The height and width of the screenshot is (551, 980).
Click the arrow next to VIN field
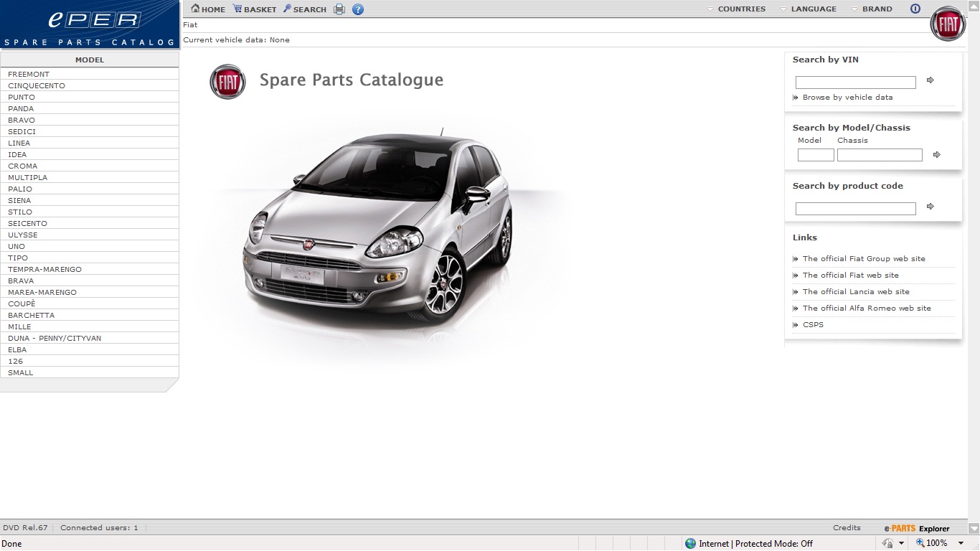tap(930, 80)
